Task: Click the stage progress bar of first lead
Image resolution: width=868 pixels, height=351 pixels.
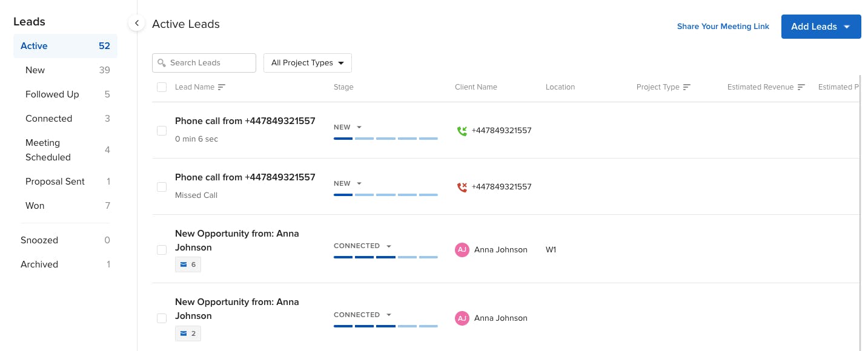Action: click(x=385, y=139)
